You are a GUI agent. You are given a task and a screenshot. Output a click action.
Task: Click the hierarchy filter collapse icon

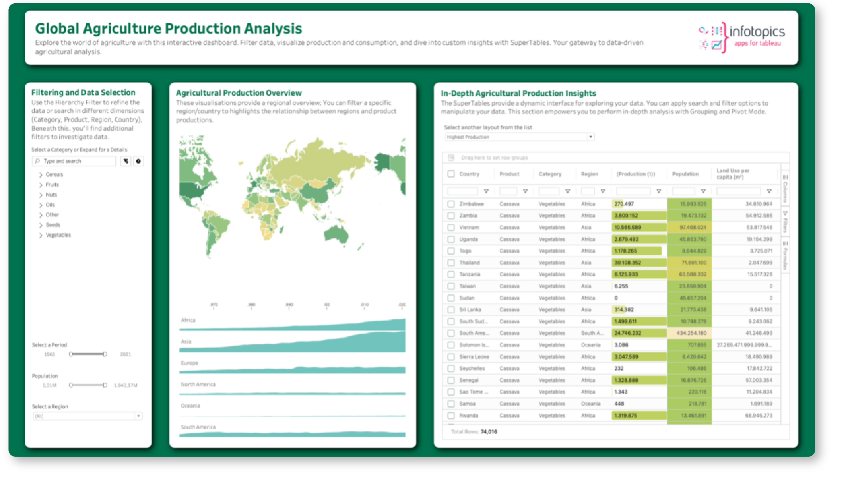pyautogui.click(x=126, y=161)
